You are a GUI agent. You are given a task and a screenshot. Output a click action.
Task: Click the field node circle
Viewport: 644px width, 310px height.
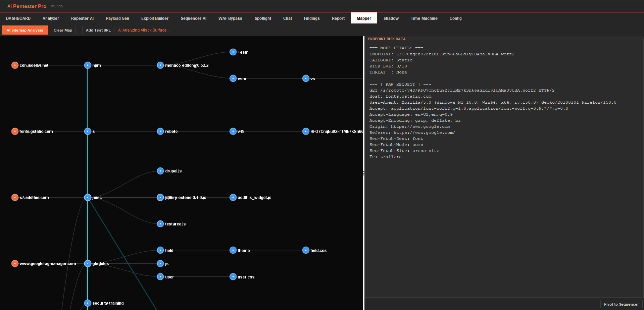click(x=160, y=250)
